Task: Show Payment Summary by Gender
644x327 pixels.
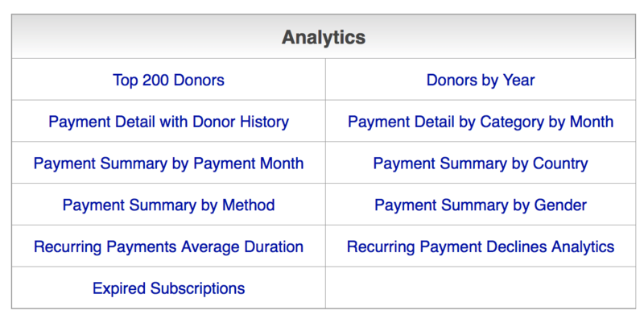Action: click(x=481, y=205)
